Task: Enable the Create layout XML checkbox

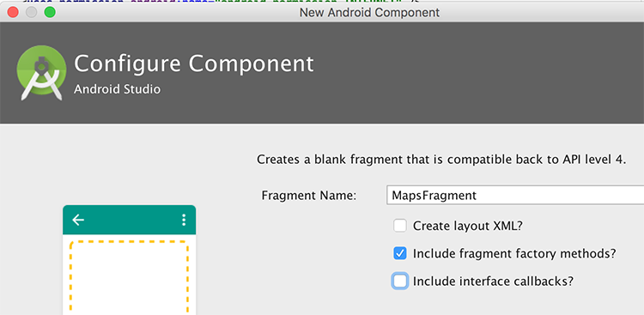Action: pyautogui.click(x=400, y=226)
